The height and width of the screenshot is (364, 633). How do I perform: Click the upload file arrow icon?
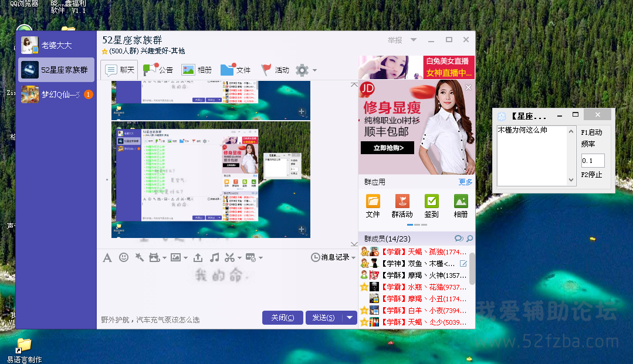click(198, 257)
